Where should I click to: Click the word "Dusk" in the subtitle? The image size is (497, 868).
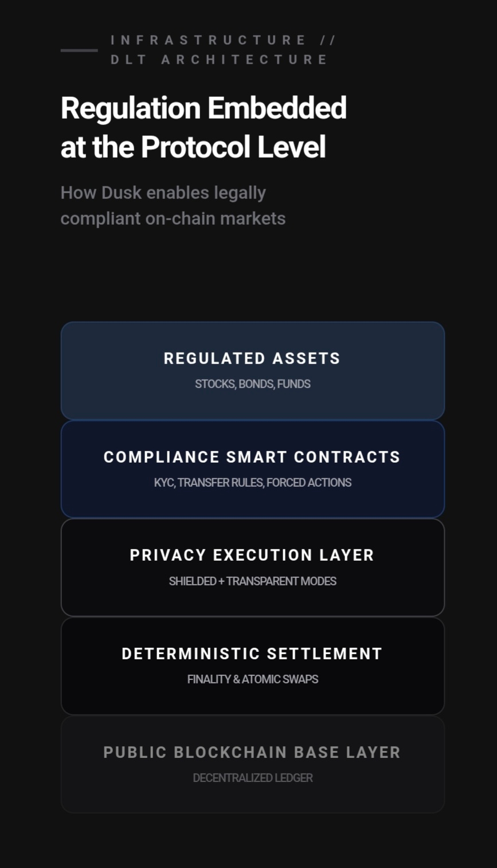tap(121, 193)
